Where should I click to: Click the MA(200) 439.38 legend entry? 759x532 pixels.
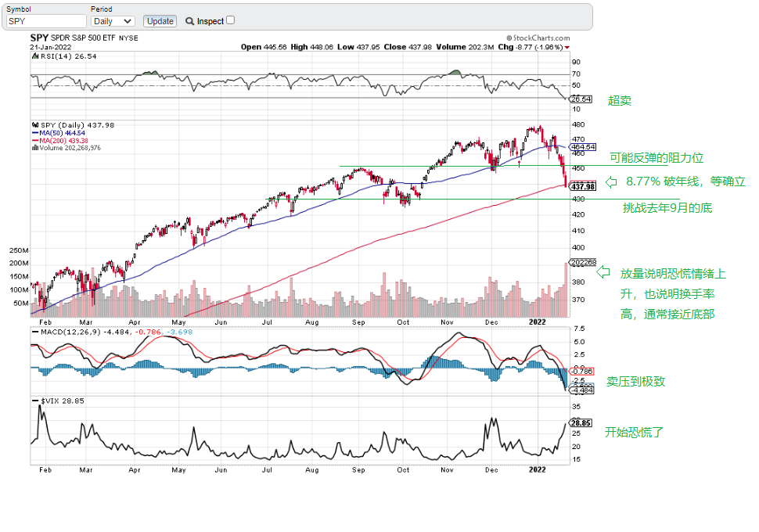point(60,141)
